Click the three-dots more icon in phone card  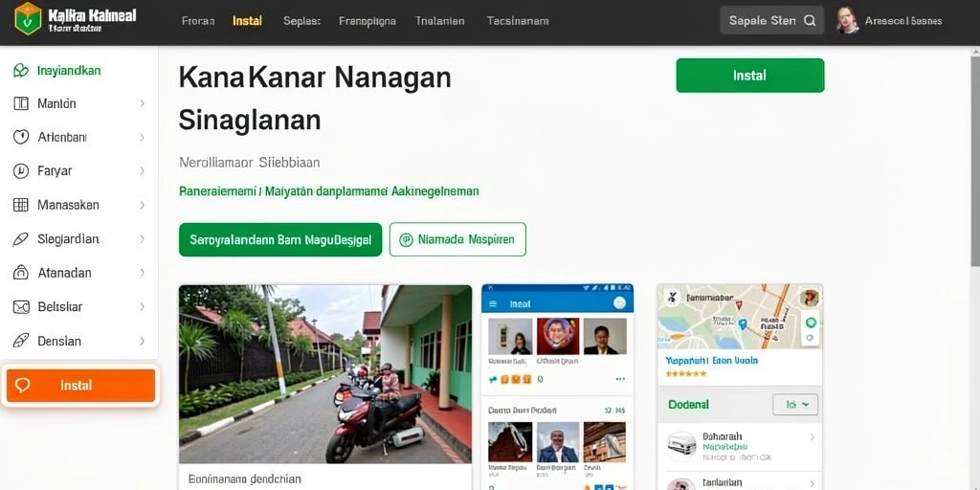pos(620,379)
